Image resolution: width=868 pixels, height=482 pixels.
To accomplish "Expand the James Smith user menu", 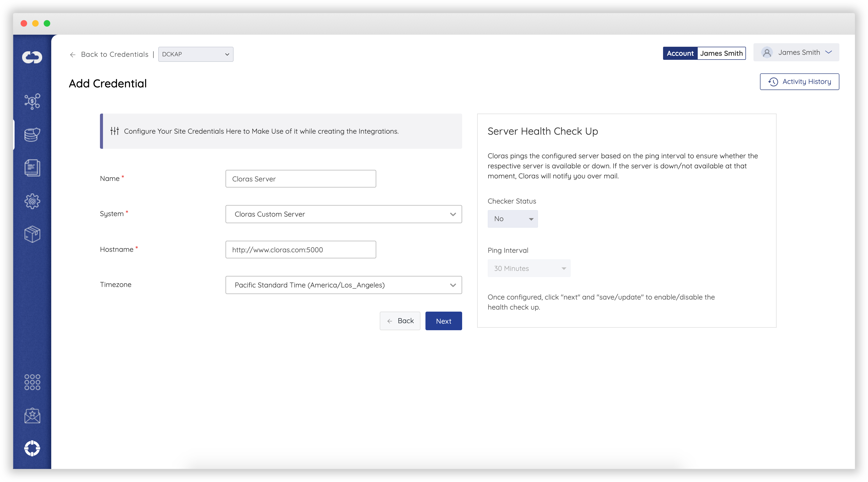I will click(796, 52).
